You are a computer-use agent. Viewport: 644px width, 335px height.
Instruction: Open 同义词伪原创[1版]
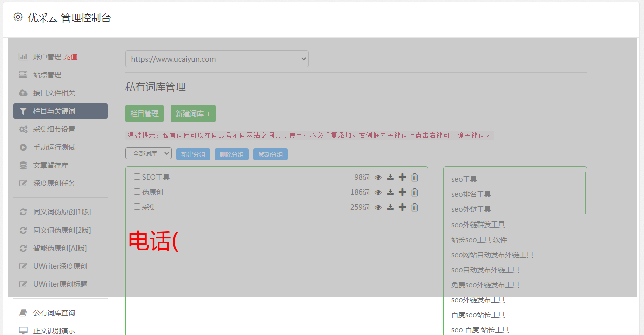[x=62, y=212]
